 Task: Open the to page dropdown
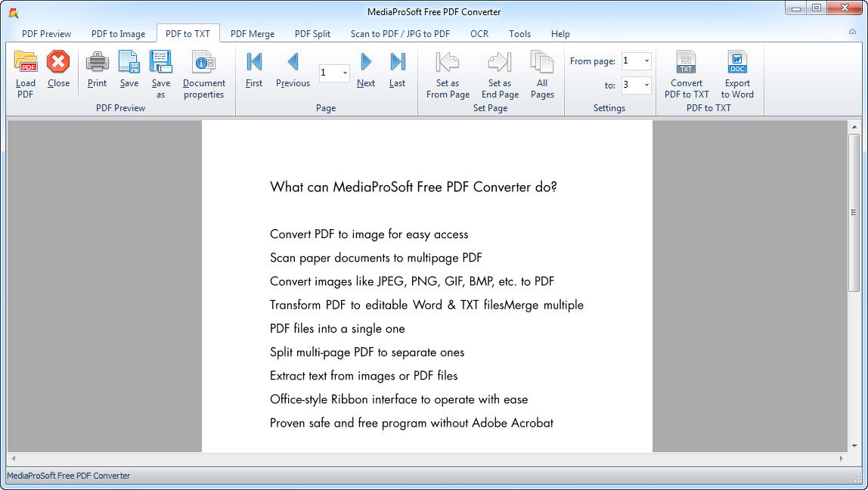(646, 85)
